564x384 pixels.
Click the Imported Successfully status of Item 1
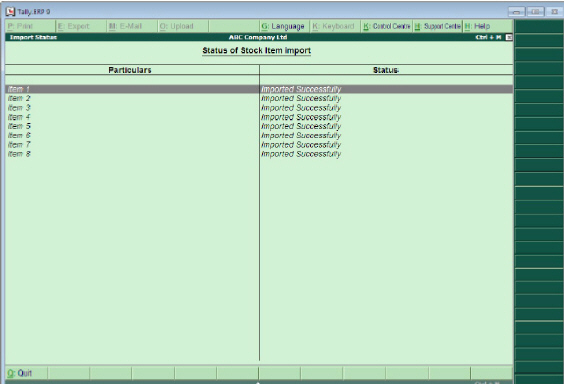coord(301,89)
